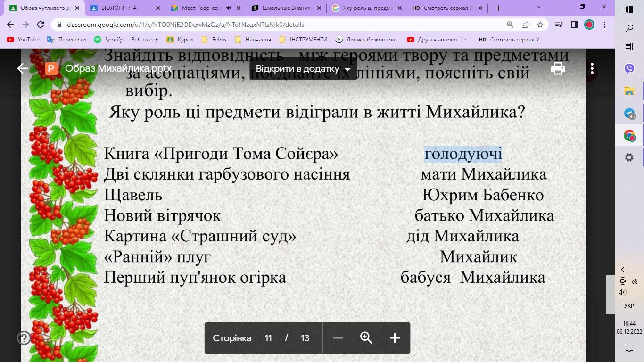The height and width of the screenshot is (362, 644).
Task: Open the media control icon in the Chrome toolbar
Action: (x=559, y=25)
